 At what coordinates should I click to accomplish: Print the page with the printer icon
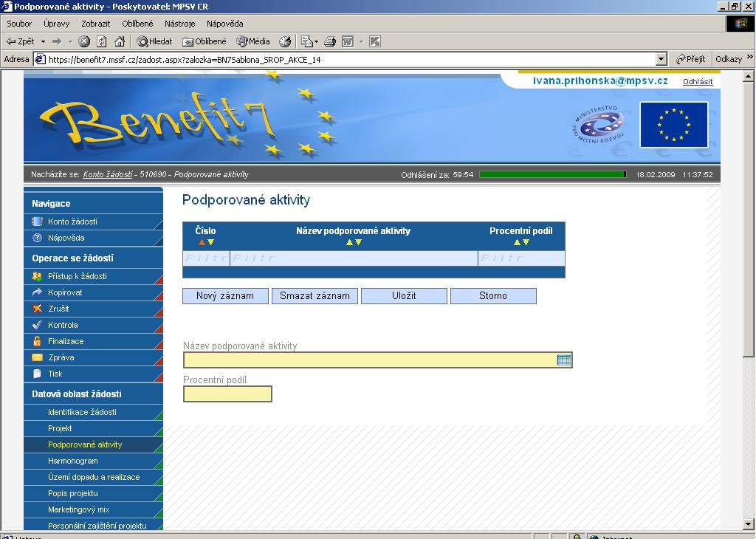(x=330, y=41)
